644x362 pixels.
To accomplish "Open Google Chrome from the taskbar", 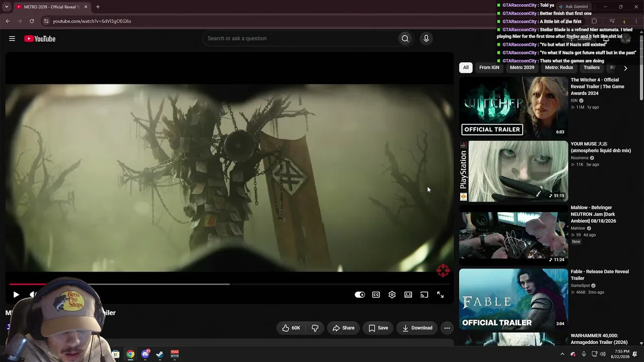I will pos(130,354).
